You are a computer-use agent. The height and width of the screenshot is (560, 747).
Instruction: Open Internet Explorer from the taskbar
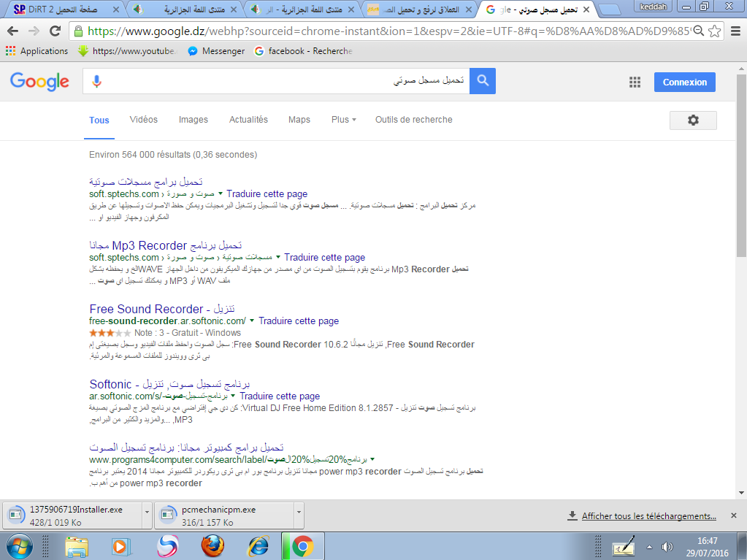(258, 545)
